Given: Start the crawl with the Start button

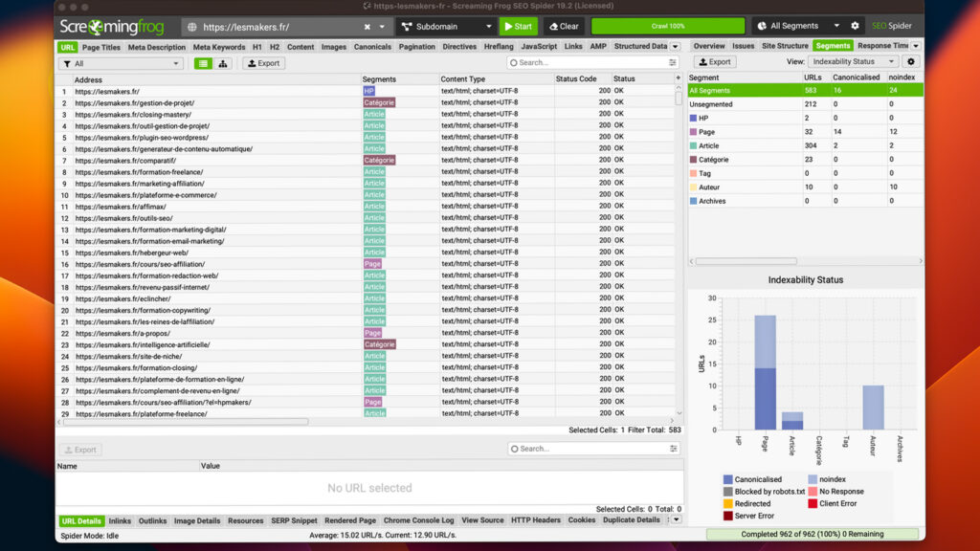Looking at the screenshot, I should [518, 26].
